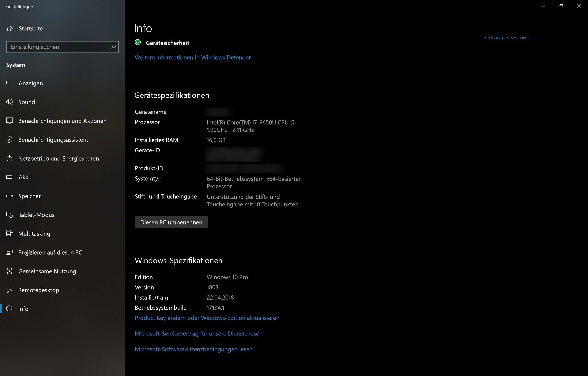588x376 pixels.
Task: Select Akku in sidebar
Action: pyautogui.click(x=63, y=177)
